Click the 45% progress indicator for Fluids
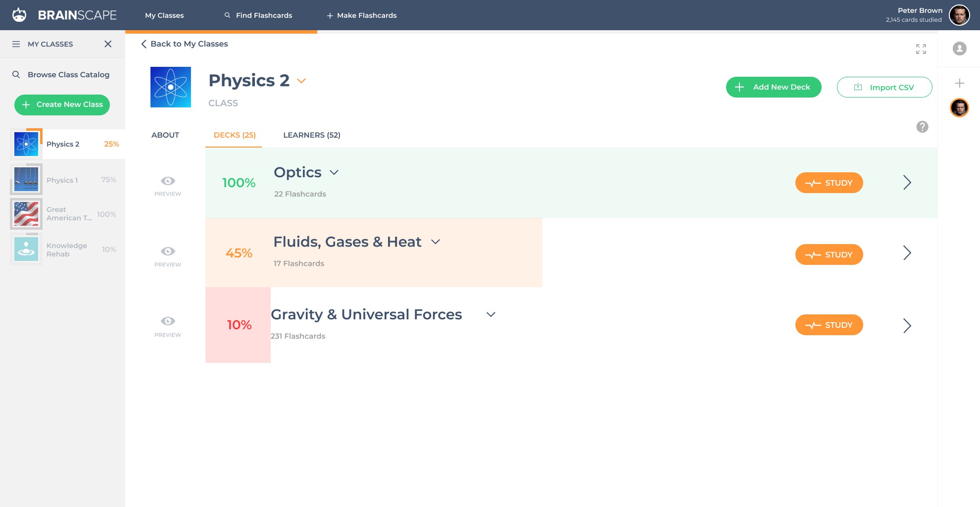Image resolution: width=980 pixels, height=507 pixels. click(x=239, y=253)
